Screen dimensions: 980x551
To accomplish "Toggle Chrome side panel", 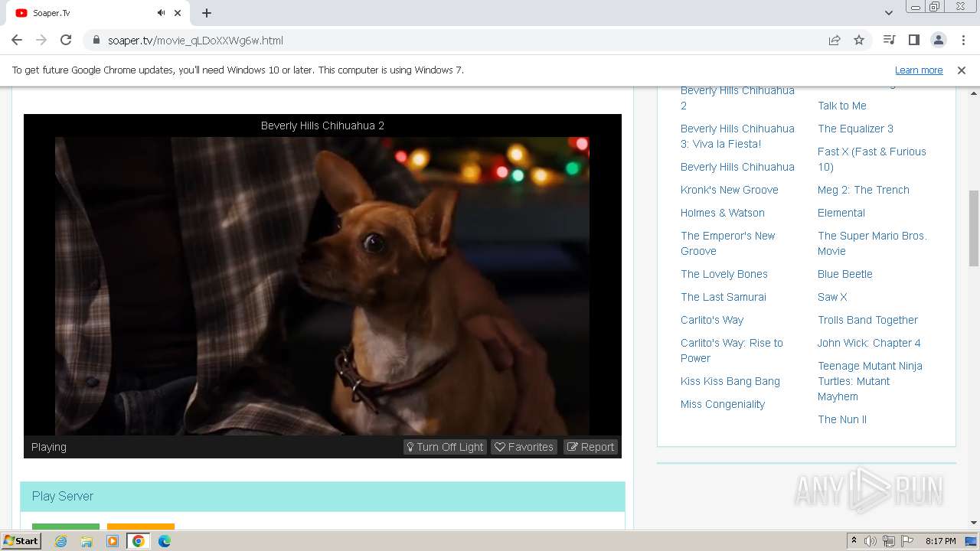I will (x=913, y=41).
